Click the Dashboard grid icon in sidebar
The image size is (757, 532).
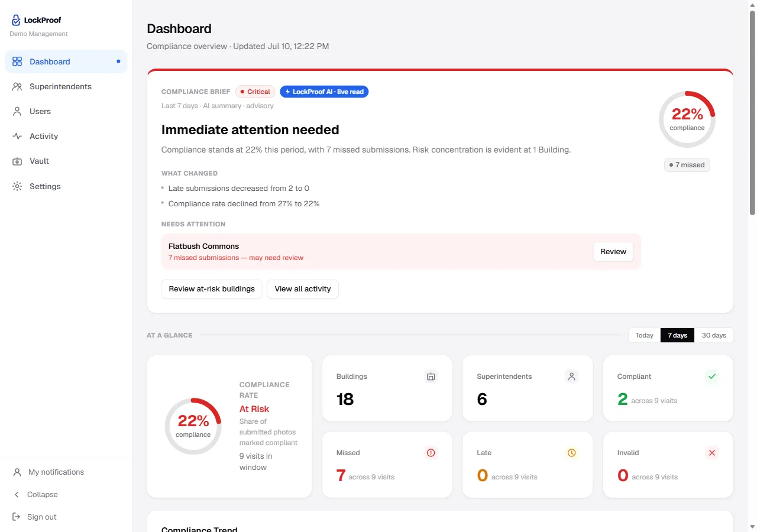click(17, 61)
